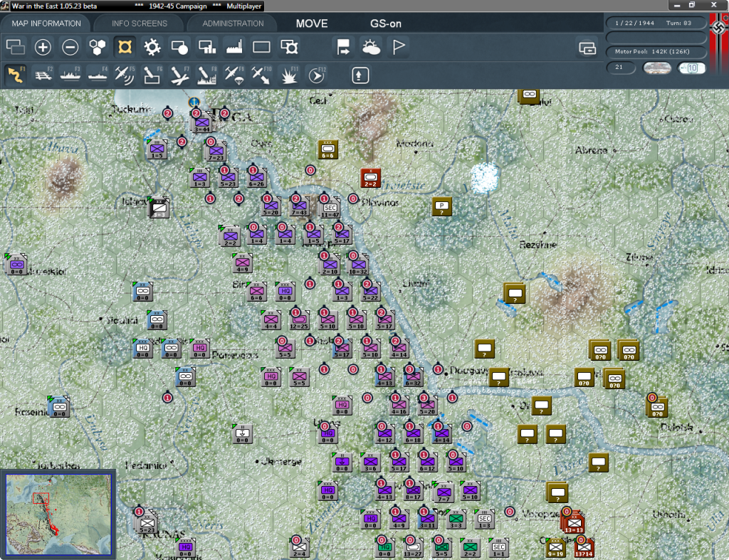Click the oval field showing 21
729x560 pixels.
[621, 68]
